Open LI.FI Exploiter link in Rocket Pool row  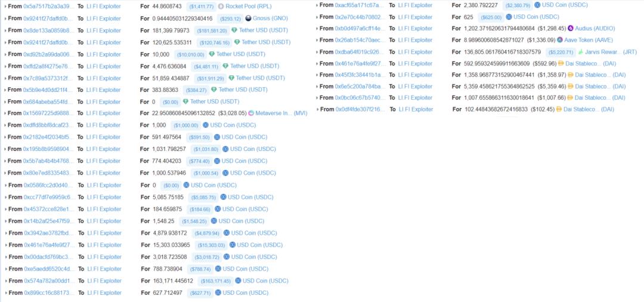104,7
